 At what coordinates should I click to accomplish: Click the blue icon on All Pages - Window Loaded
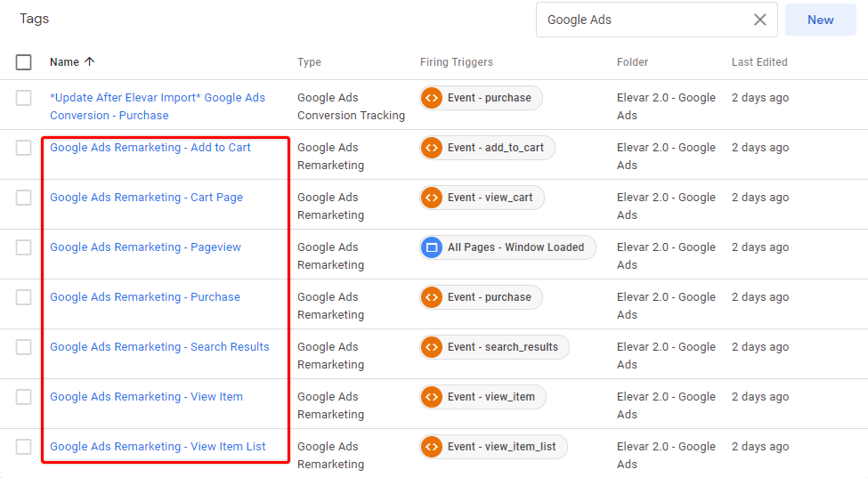[x=432, y=247]
